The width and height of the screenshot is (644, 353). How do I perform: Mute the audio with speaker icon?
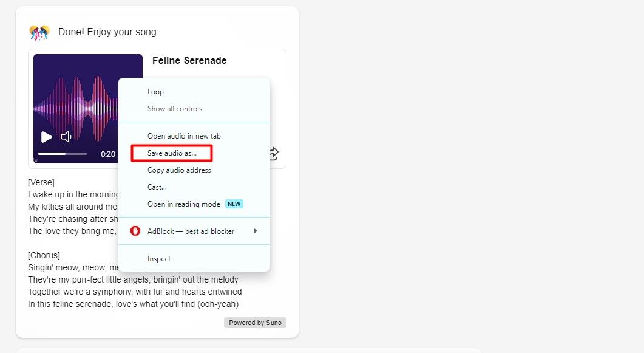coord(66,137)
